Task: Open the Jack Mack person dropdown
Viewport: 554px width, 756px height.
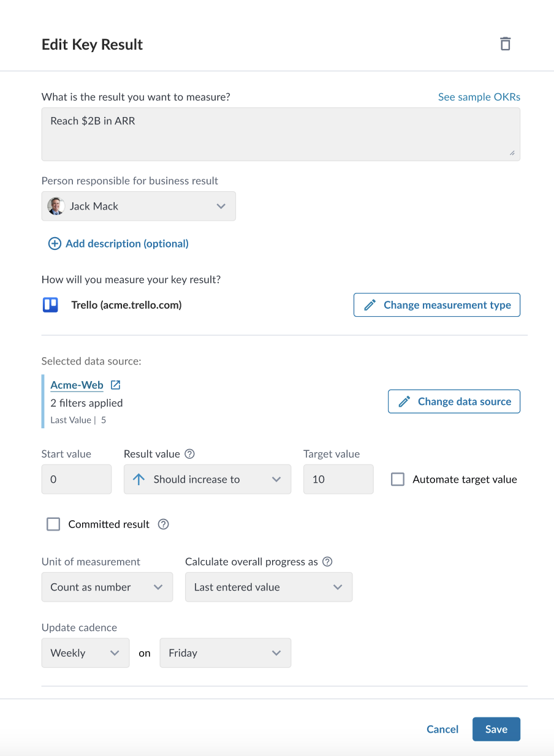Action: (x=138, y=206)
